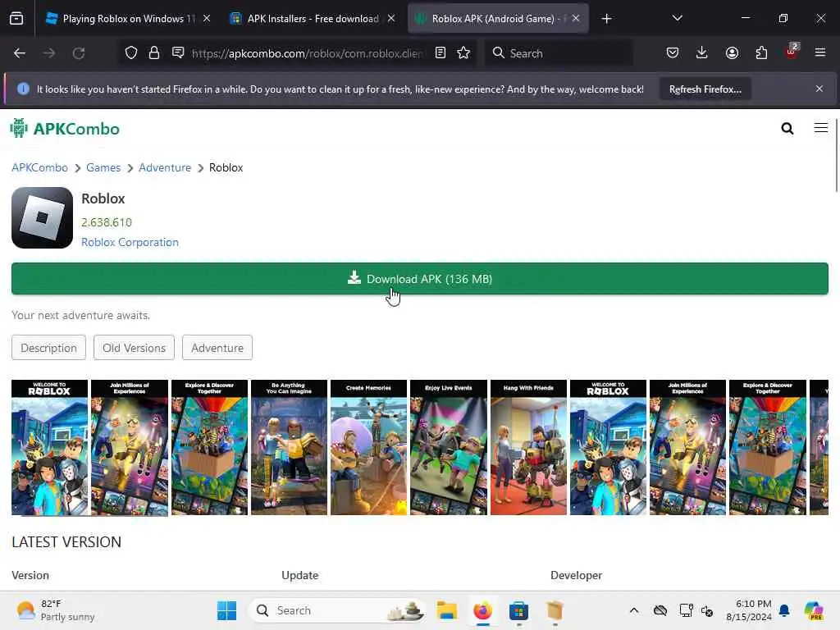Dismiss the Firefox refresh notification bar
The height and width of the screenshot is (630, 840).
pos(819,89)
